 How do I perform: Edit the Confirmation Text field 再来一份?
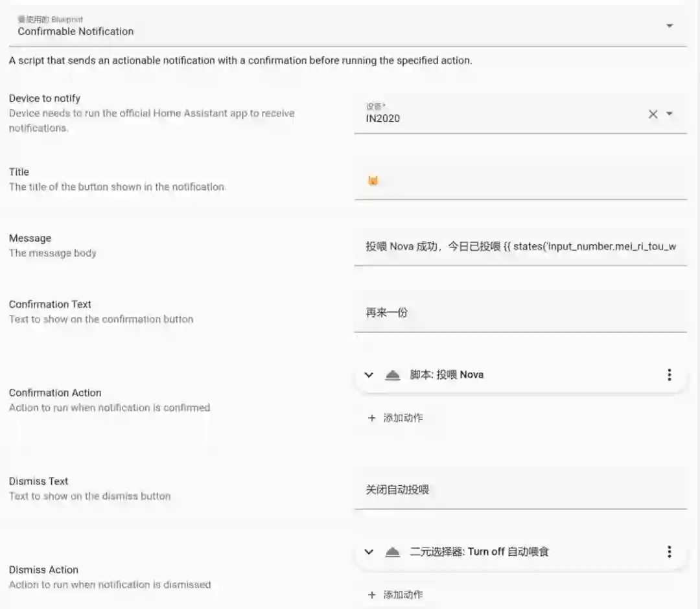(x=520, y=313)
